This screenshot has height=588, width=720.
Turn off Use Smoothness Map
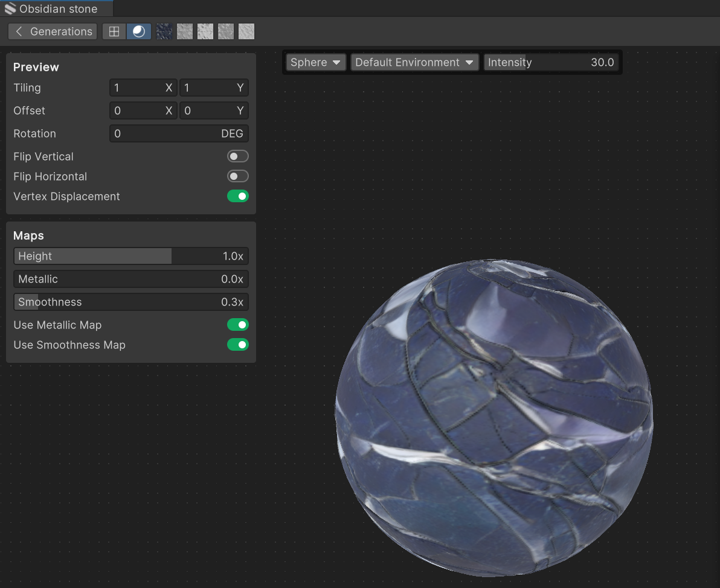(x=237, y=345)
